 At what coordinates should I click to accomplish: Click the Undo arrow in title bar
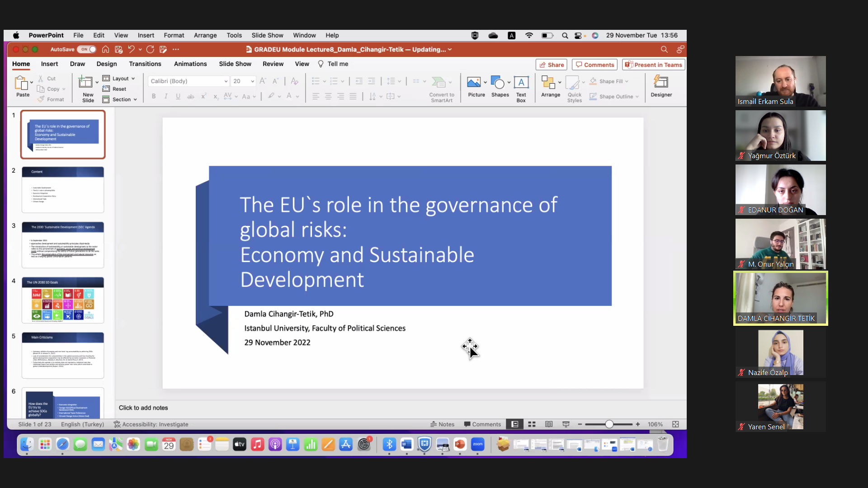131,49
